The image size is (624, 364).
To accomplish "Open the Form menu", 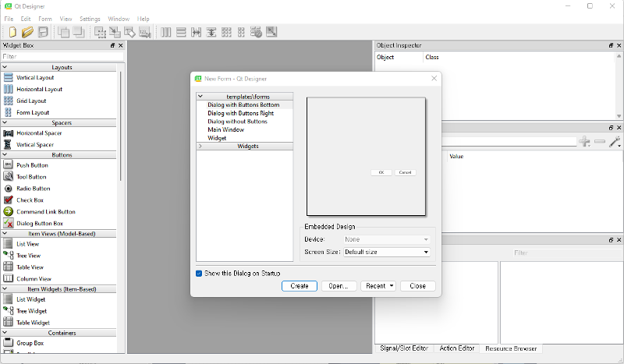I will pyautogui.click(x=45, y=19).
